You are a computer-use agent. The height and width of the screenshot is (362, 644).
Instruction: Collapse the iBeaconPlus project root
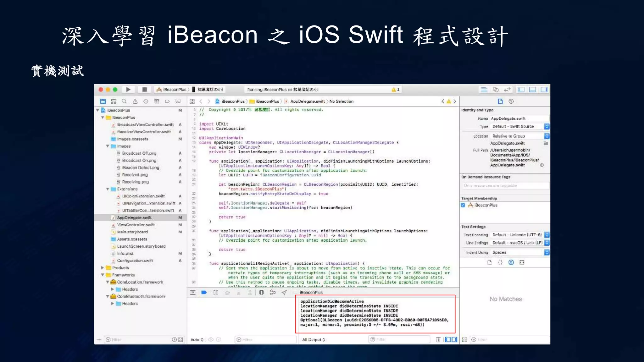[x=98, y=110]
